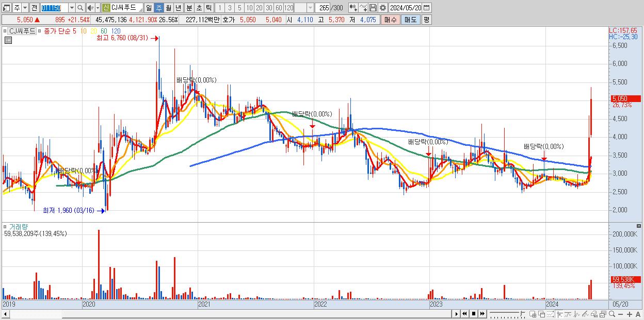Click the date field 2024/05/20

406,8
